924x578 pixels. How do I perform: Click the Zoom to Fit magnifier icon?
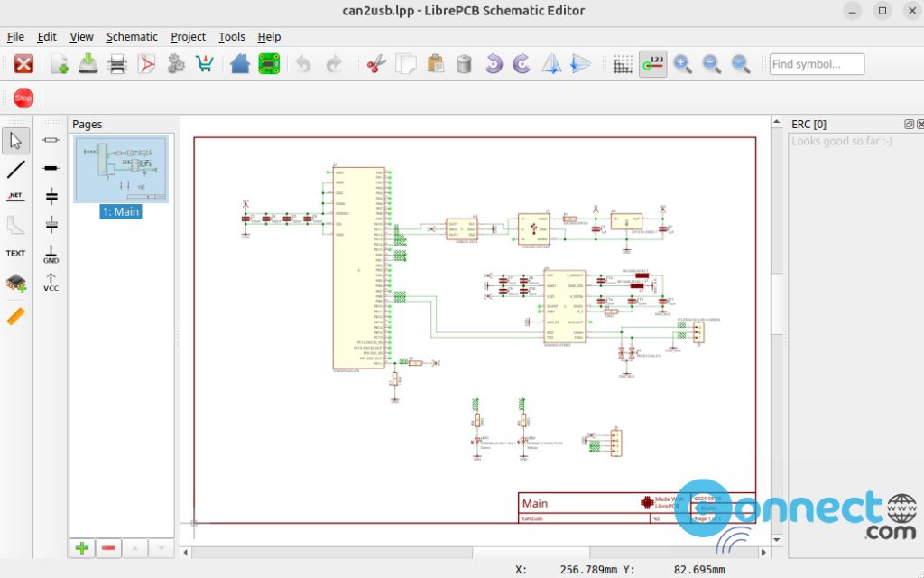(741, 64)
